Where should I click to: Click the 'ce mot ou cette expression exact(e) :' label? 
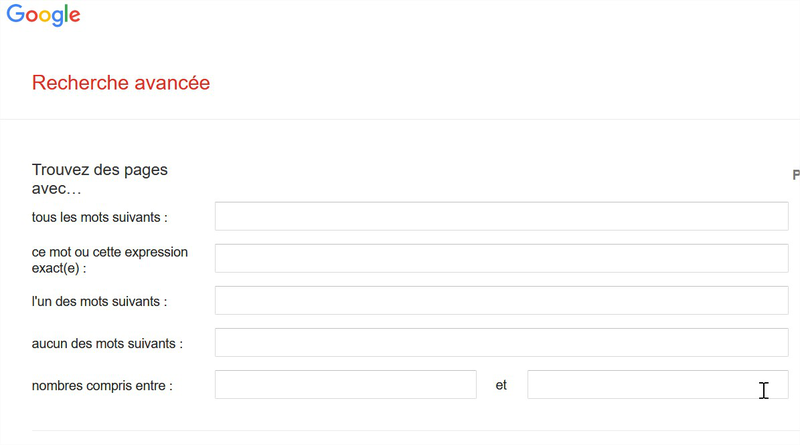pos(110,259)
